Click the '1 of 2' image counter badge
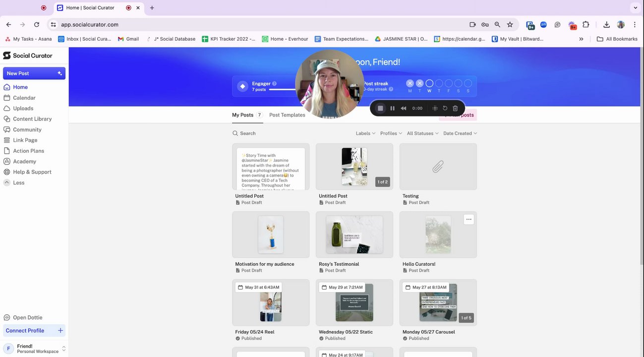Image resolution: width=644 pixels, height=357 pixels. click(x=383, y=182)
